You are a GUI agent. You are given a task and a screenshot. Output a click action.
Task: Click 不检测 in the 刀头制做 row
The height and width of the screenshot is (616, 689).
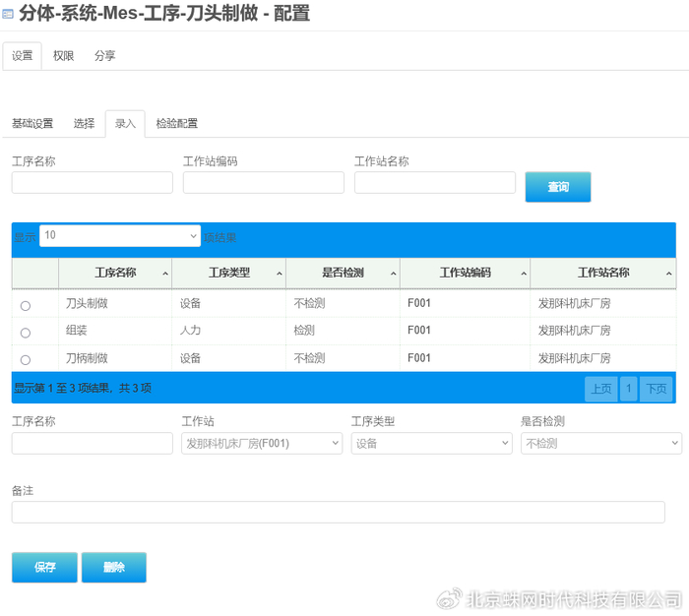point(309,304)
